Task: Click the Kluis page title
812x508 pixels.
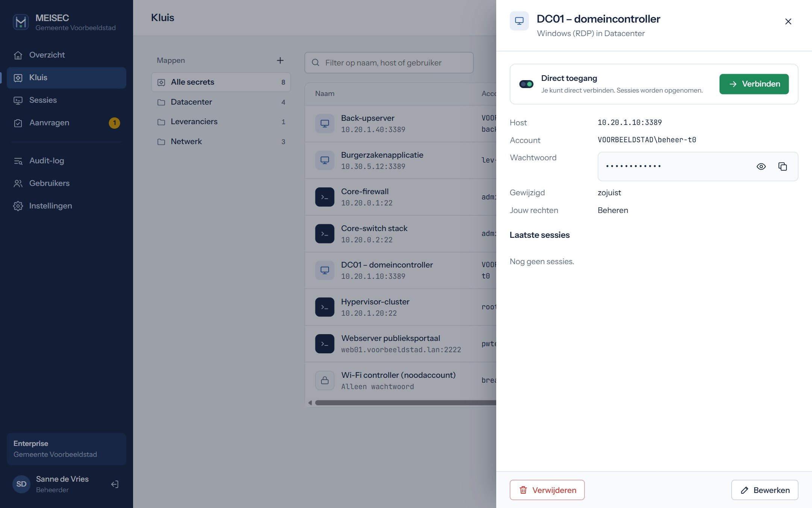Action: pyautogui.click(x=163, y=18)
